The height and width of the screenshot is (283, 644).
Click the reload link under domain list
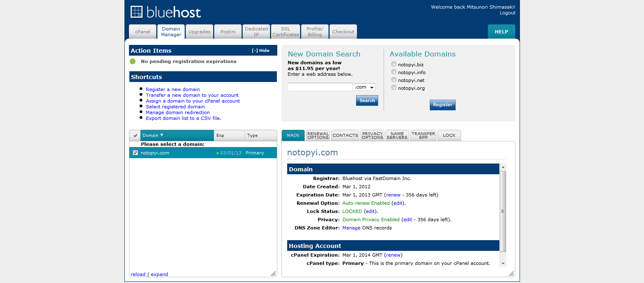(x=138, y=274)
